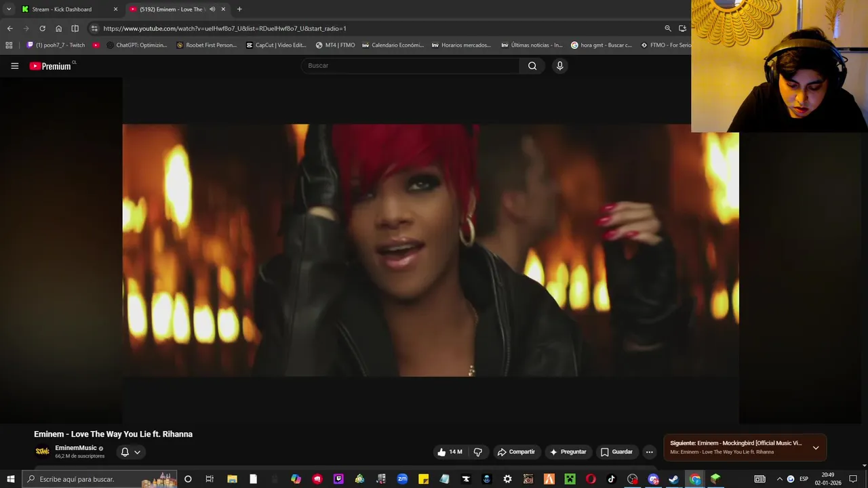Go to YouTube Premium home logo
This screenshot has height=488, width=868.
pos(51,66)
